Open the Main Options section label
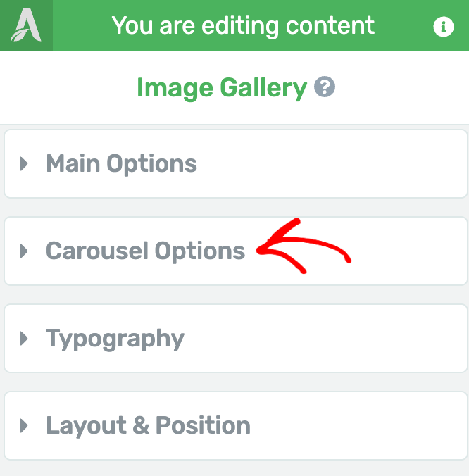 point(121,164)
